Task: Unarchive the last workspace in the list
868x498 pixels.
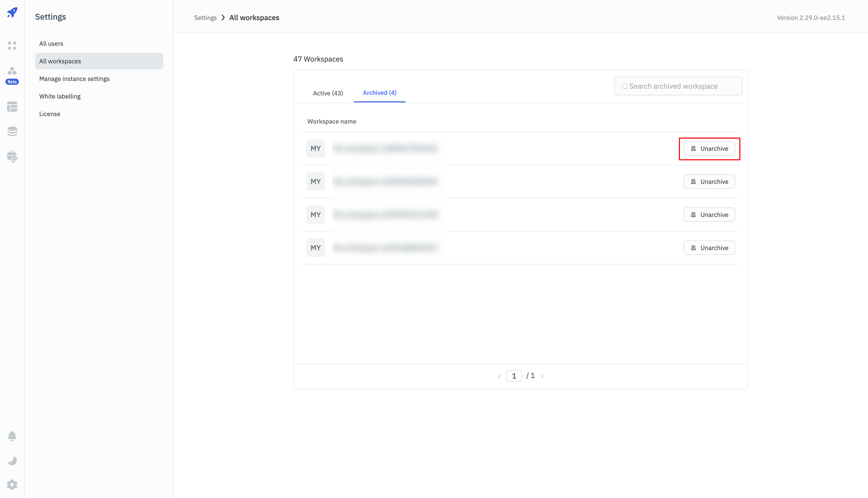Action: pyautogui.click(x=709, y=248)
